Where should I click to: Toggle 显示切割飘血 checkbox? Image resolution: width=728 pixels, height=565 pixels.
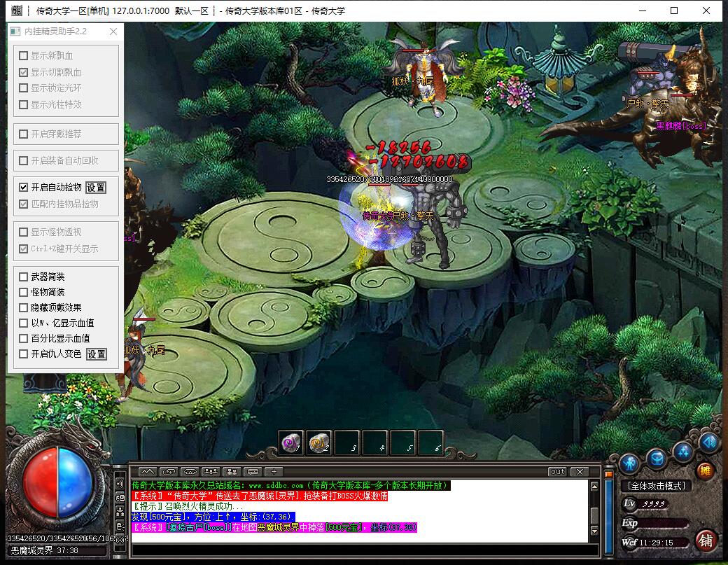[x=23, y=72]
